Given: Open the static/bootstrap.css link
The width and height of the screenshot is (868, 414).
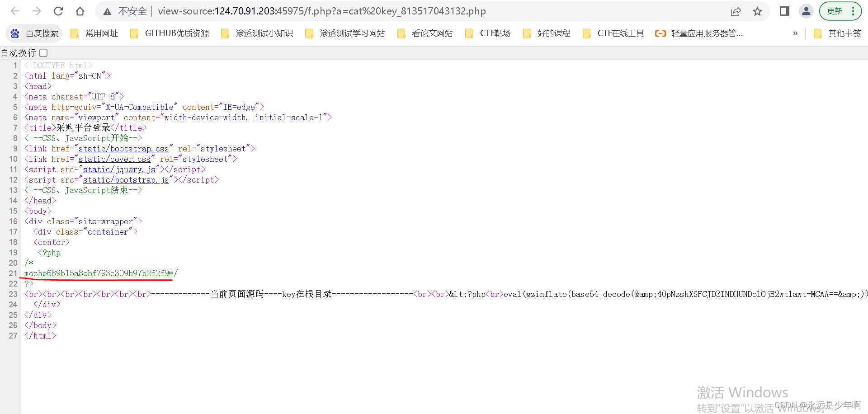Looking at the screenshot, I should 123,149.
